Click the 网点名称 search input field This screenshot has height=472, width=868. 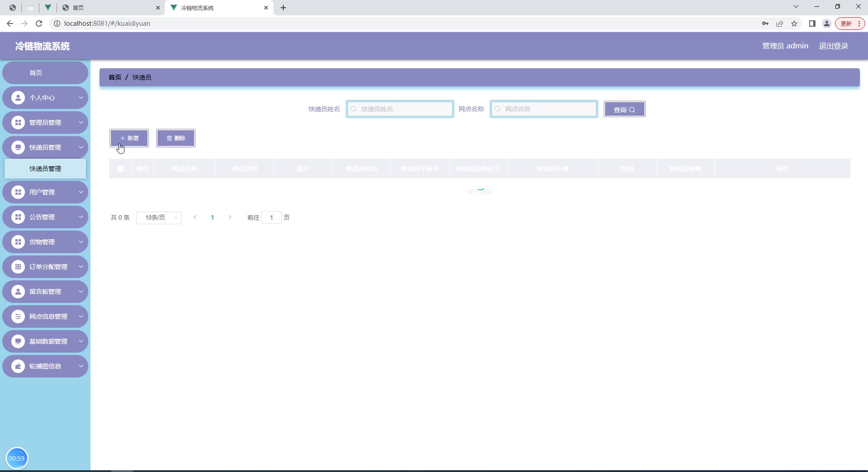(x=544, y=109)
